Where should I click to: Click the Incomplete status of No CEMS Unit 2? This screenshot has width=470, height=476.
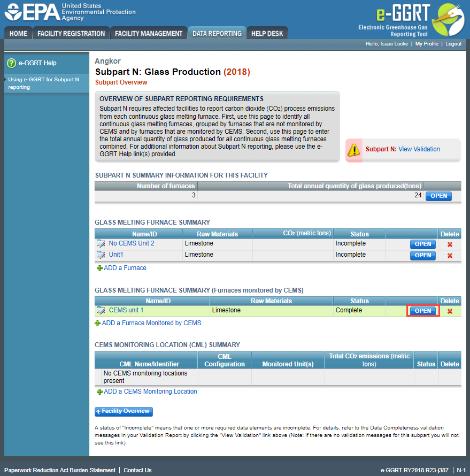tap(350, 243)
